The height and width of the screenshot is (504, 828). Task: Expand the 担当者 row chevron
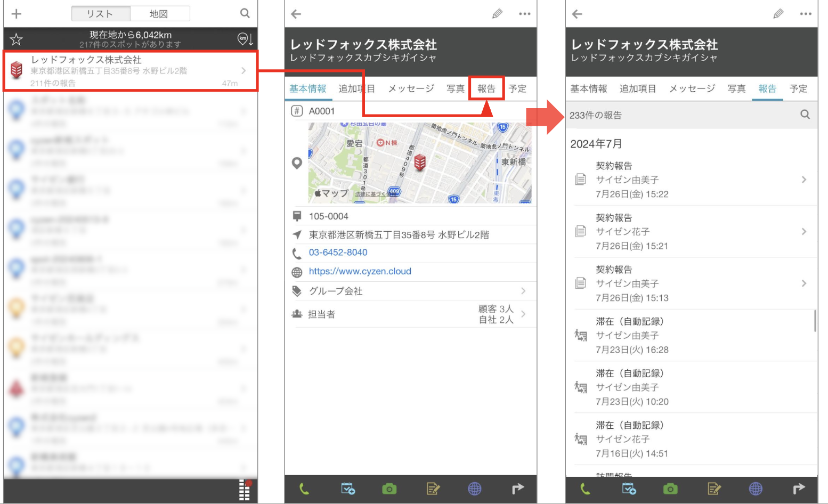pyautogui.click(x=523, y=314)
